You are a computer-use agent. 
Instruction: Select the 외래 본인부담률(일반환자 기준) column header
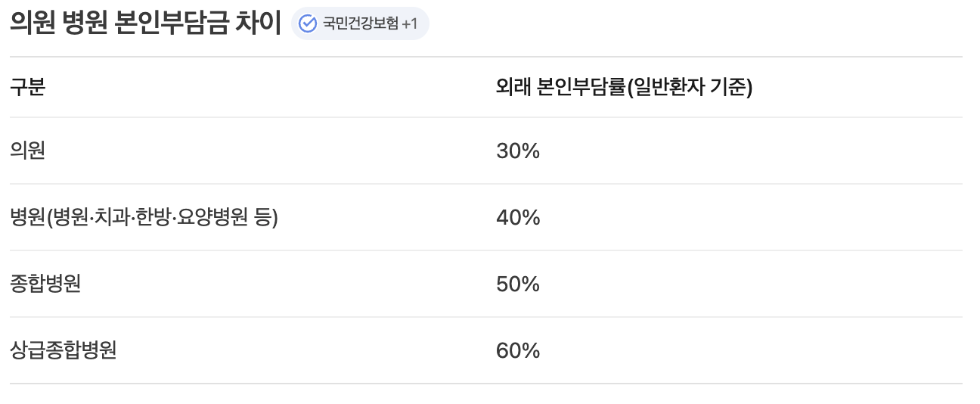pyautogui.click(x=624, y=88)
